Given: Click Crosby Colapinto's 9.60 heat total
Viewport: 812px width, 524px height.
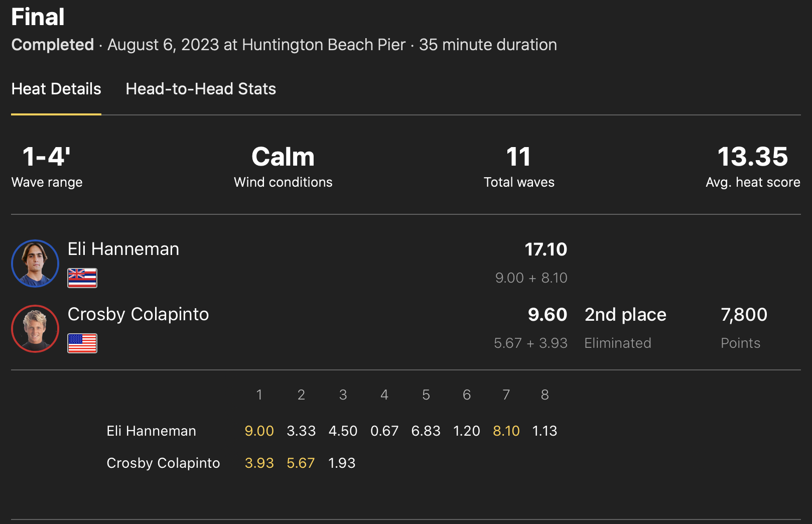Looking at the screenshot, I should [x=547, y=315].
